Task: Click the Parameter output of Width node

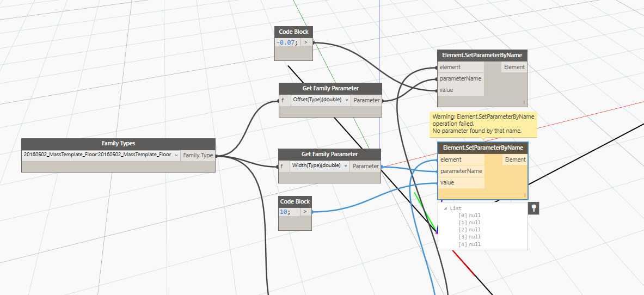Action: (365, 166)
